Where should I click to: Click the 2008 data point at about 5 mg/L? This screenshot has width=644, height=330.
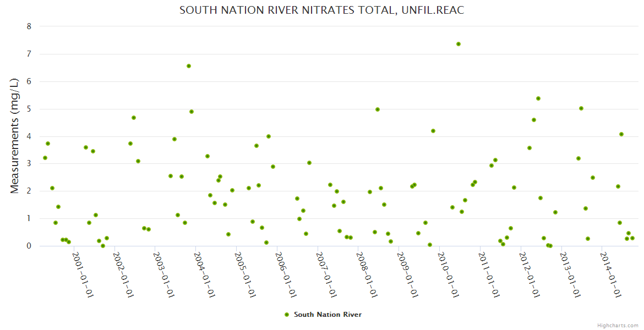coord(378,109)
